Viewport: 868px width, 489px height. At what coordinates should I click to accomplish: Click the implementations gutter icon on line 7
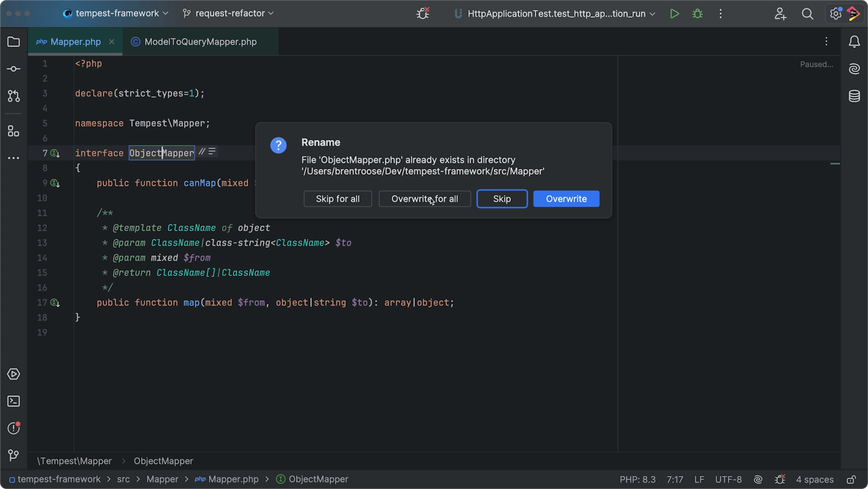click(x=55, y=153)
